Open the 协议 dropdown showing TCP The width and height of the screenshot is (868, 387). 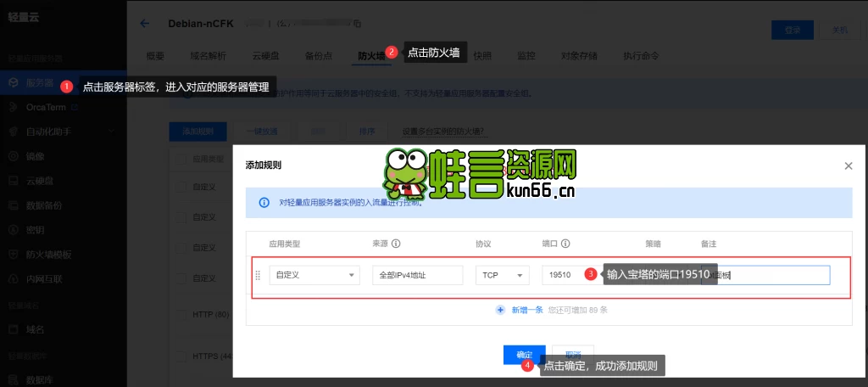point(502,275)
